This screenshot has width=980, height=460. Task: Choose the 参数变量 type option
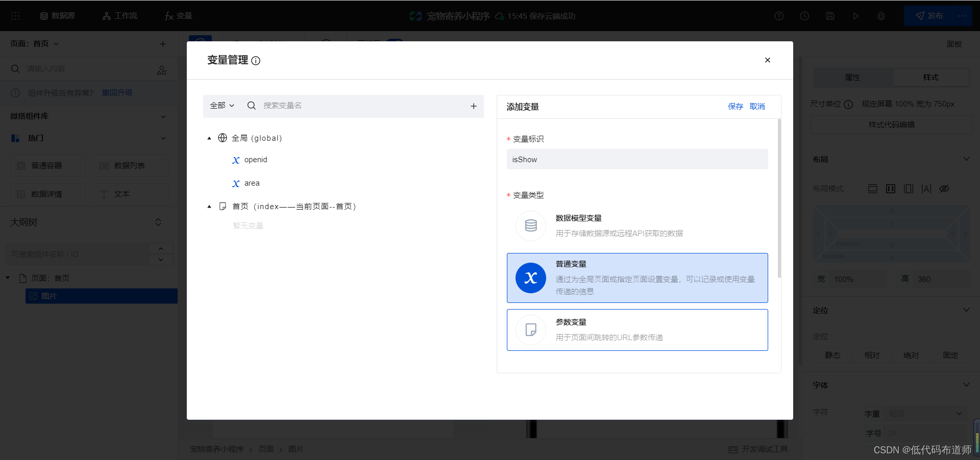pos(637,330)
